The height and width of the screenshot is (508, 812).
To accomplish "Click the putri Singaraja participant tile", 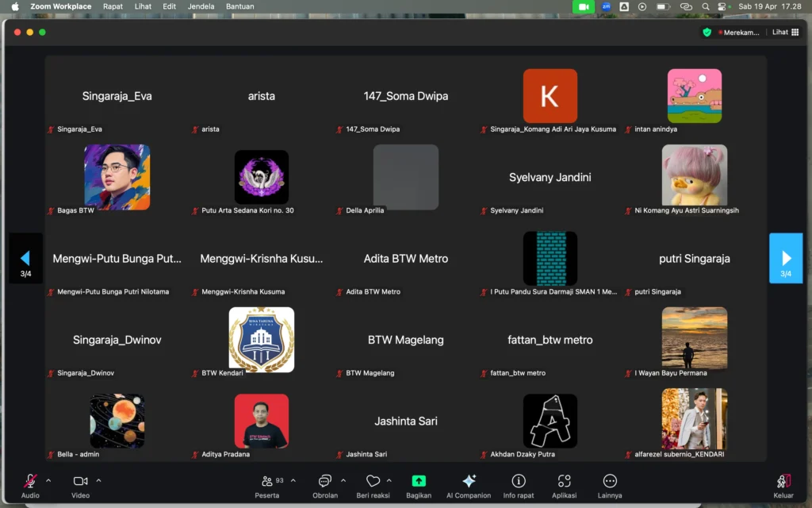I will (x=695, y=258).
